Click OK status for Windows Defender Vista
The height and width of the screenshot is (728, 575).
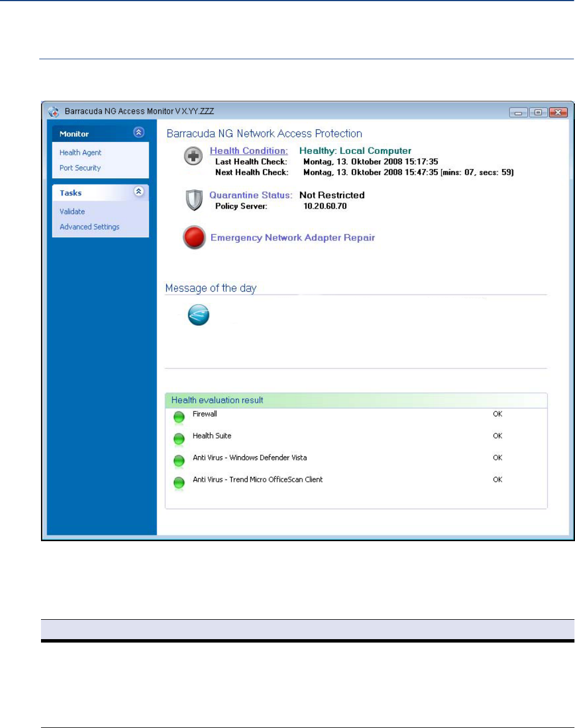(x=498, y=457)
